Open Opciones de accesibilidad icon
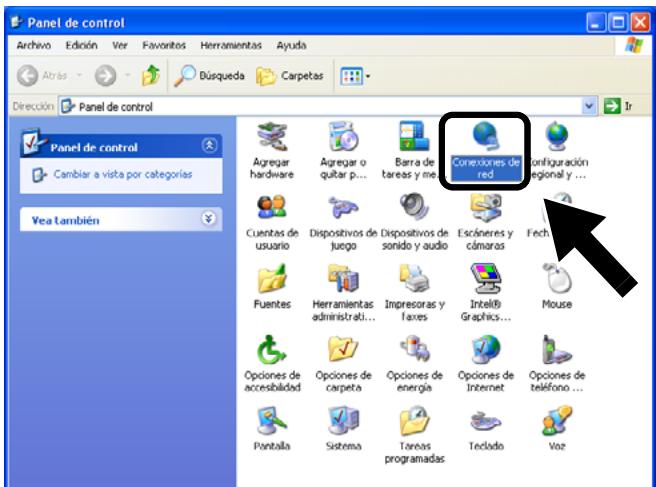The width and height of the screenshot is (656, 487). 272,350
